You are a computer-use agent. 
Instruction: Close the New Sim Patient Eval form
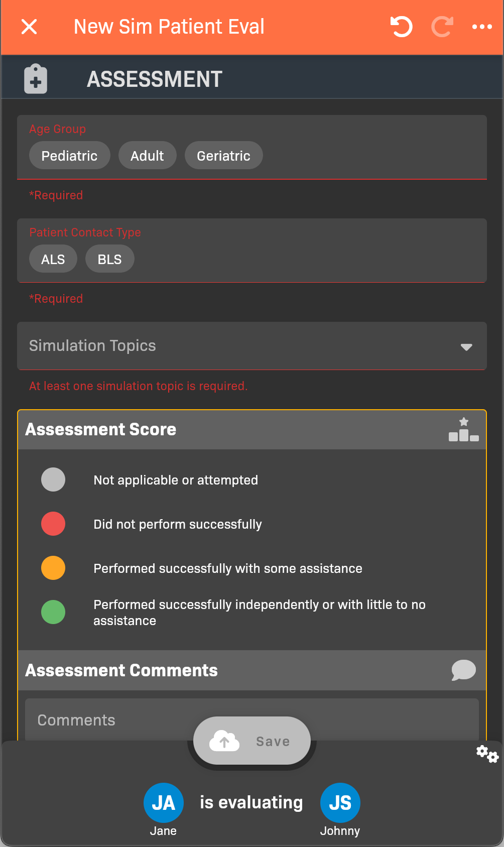coord(29,27)
